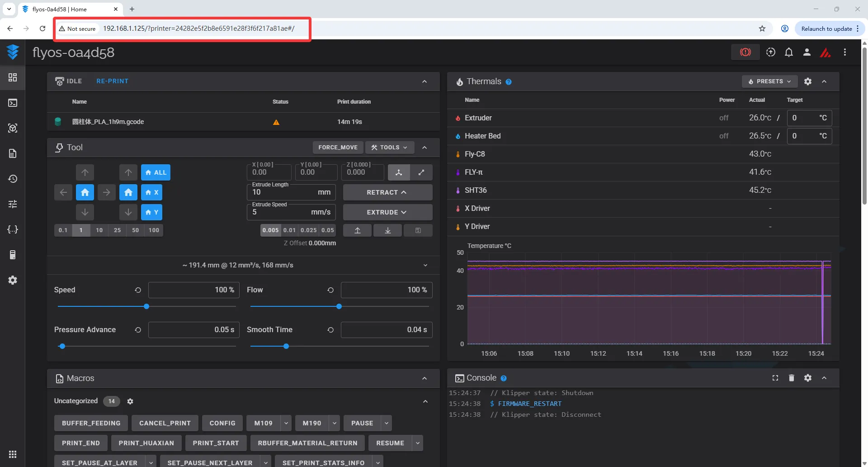868x467 pixels.
Task: Open the notifications bell
Action: tap(788, 52)
